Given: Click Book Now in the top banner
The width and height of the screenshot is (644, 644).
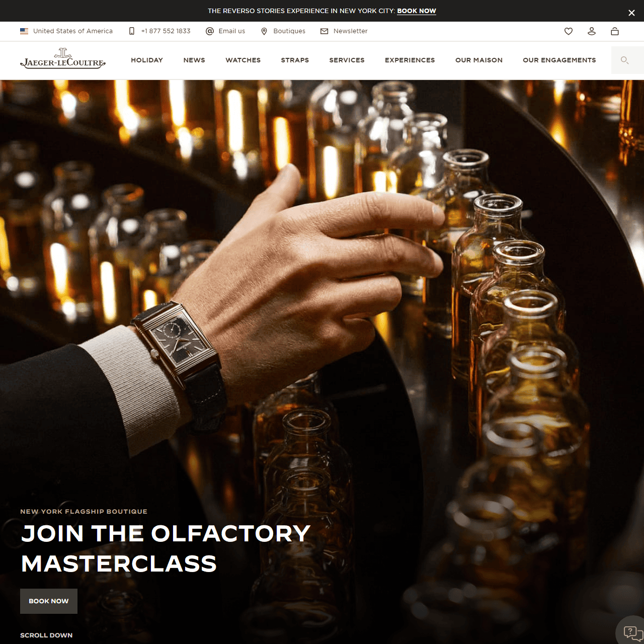Looking at the screenshot, I should (417, 11).
